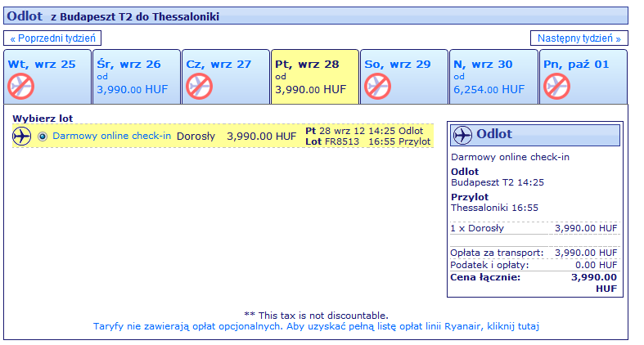Select the Pt, wrz 28 date tab
The width and height of the screenshot is (644, 345).
(315, 77)
